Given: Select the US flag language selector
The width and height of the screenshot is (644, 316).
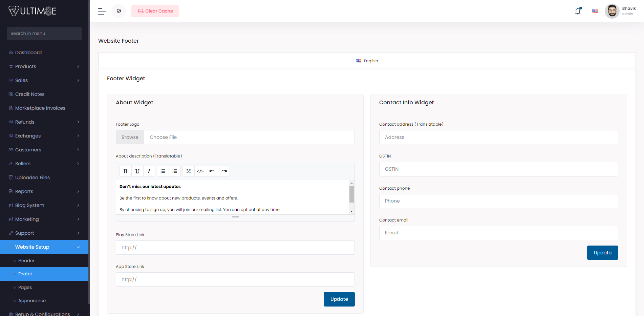Looking at the screenshot, I should point(595,11).
